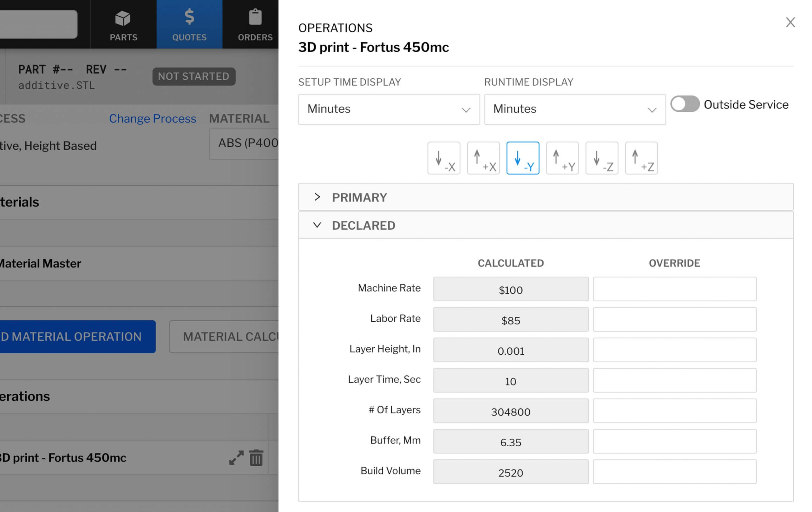Select the -Y orientation arrow
Viewport: 812px width, 512px height.
click(x=523, y=158)
